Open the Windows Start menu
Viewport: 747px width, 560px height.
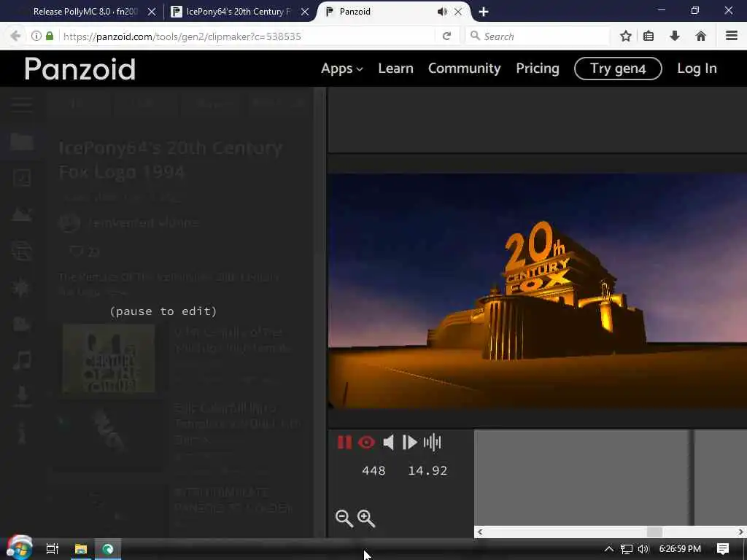19,548
